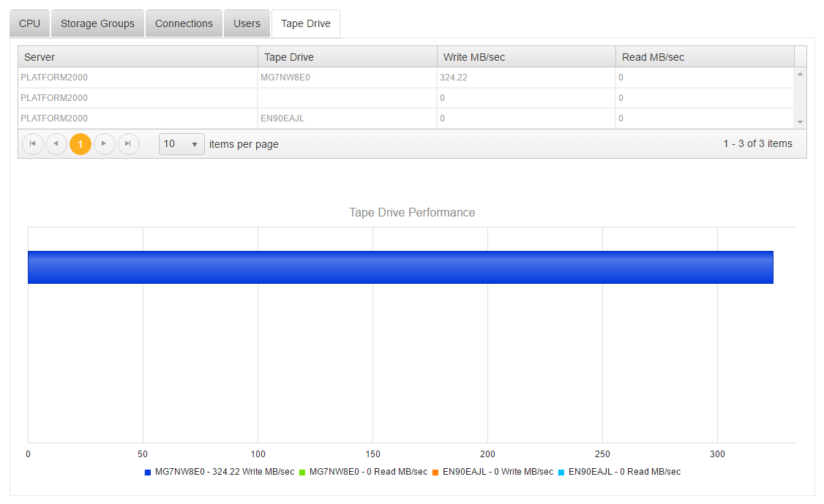This screenshot has height=504, width=824.
Task: Click the 'EN90EAJL - 0 Write MB/sec' legend label
Action: pos(498,472)
